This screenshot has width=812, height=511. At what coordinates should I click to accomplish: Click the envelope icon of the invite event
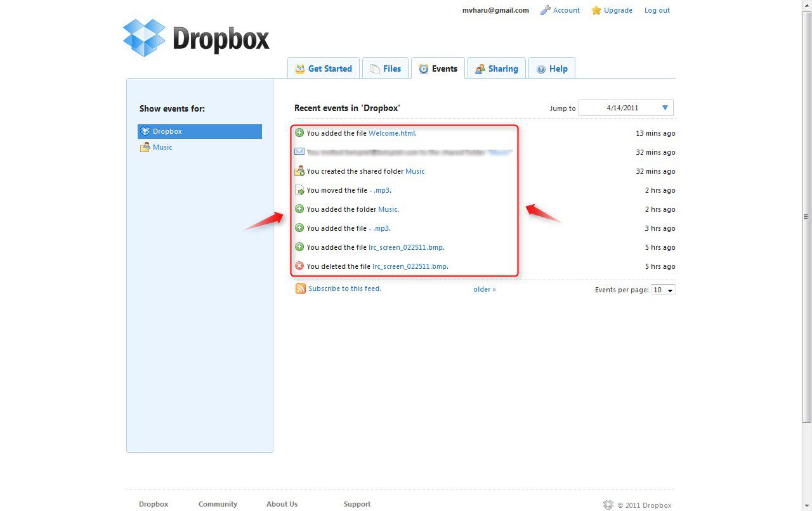click(x=299, y=152)
